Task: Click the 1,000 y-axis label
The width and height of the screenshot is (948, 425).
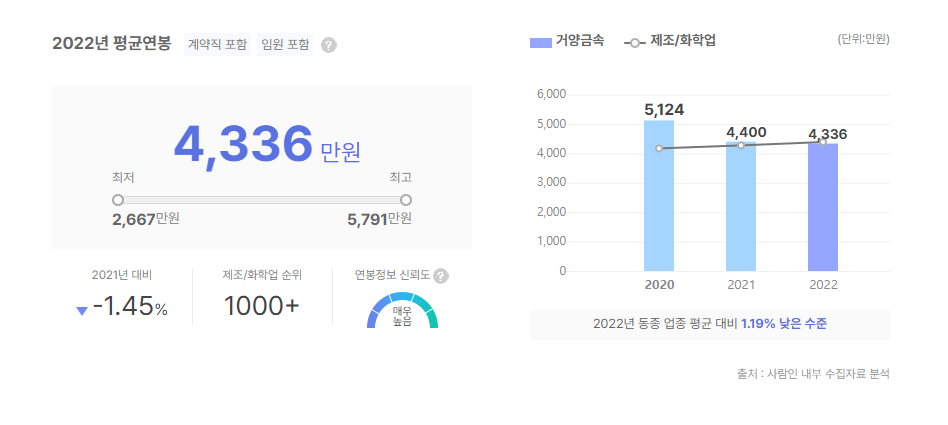Action: (551, 242)
